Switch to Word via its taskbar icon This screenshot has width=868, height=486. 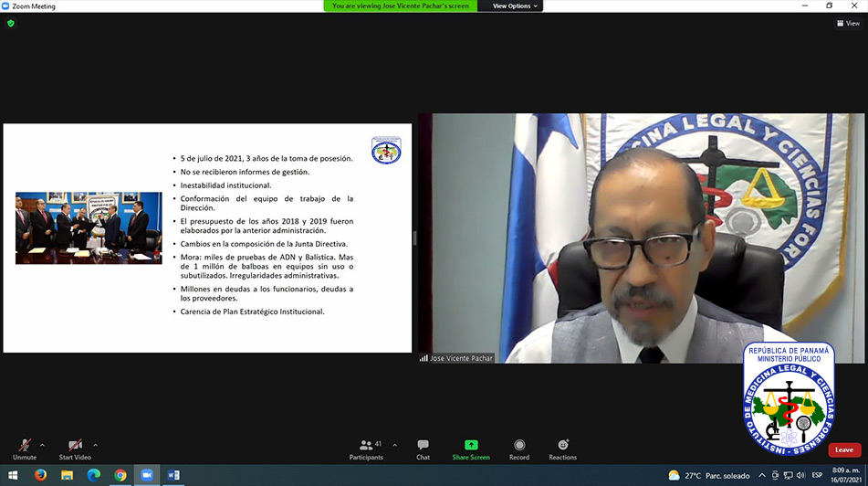pos(173,475)
